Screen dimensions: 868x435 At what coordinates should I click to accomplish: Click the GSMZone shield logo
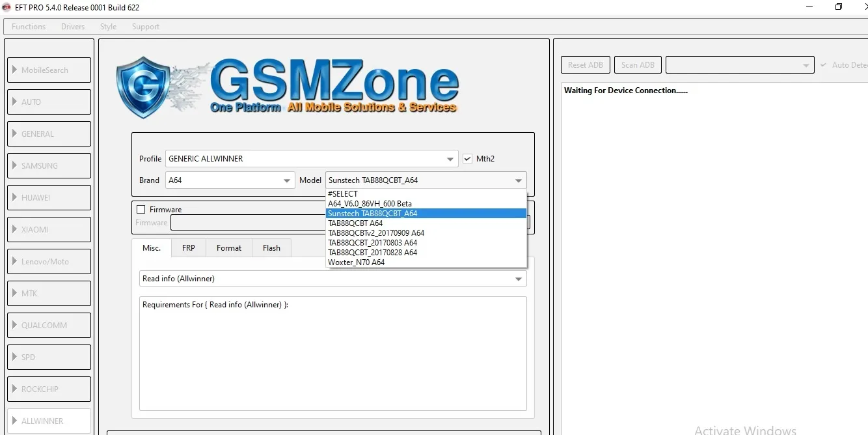(143, 87)
